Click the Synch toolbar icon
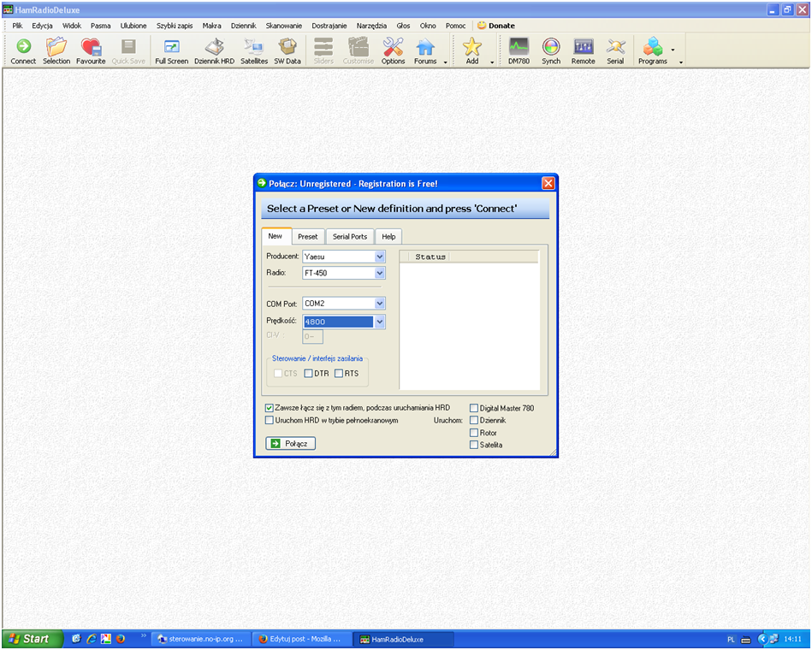Screen dimensions: 812x650 (551, 51)
